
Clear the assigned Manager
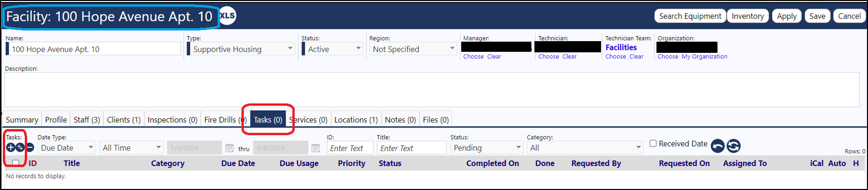pyautogui.click(x=494, y=56)
